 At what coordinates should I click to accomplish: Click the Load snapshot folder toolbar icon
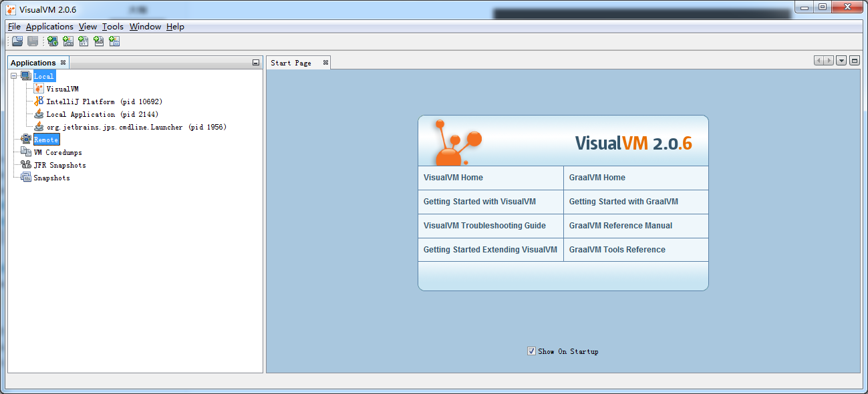tap(17, 41)
